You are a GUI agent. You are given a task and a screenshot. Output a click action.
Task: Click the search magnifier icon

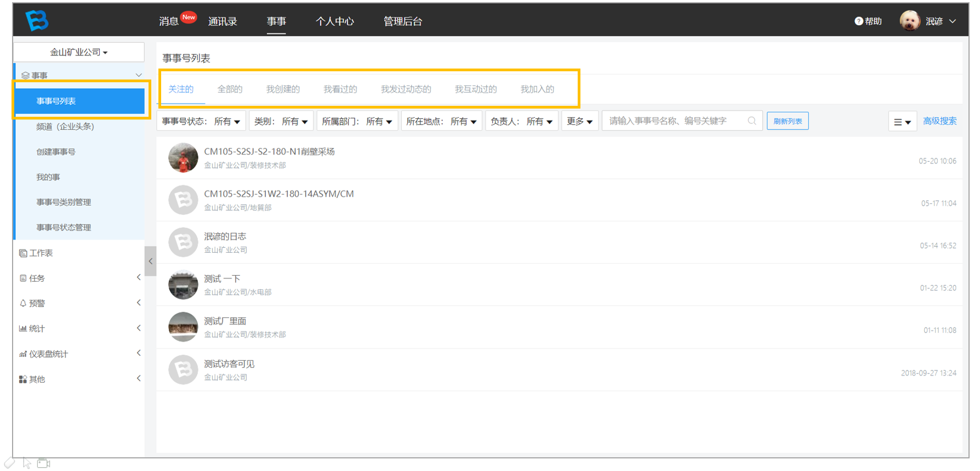click(752, 121)
